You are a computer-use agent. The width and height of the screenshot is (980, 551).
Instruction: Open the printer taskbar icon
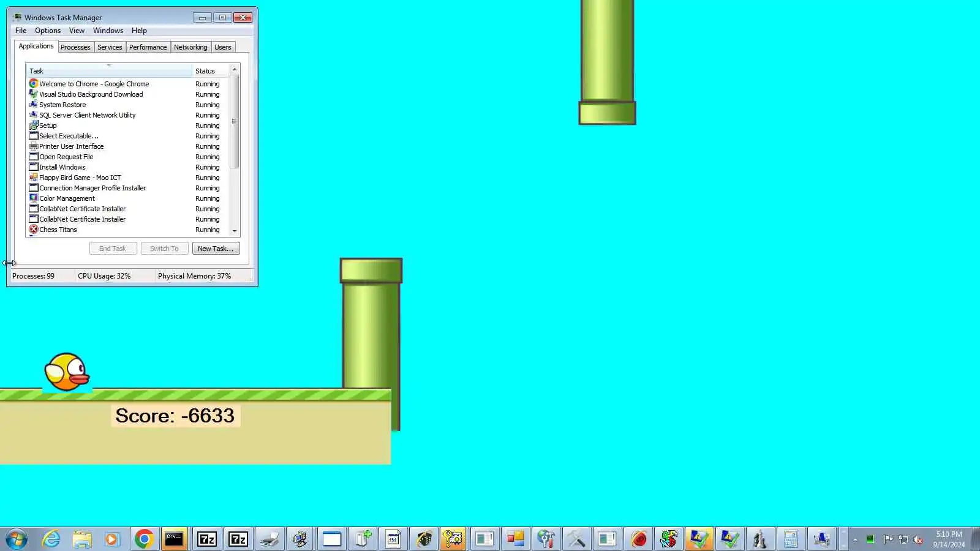tap(269, 539)
